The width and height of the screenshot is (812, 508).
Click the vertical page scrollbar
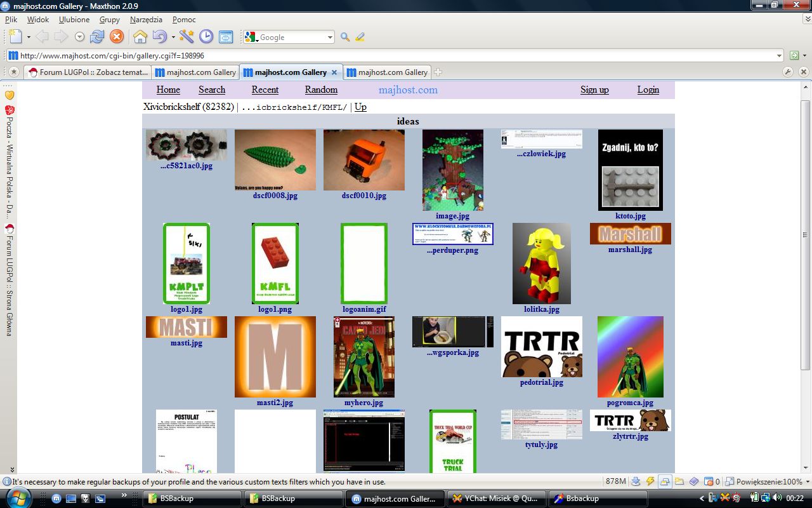806,235
